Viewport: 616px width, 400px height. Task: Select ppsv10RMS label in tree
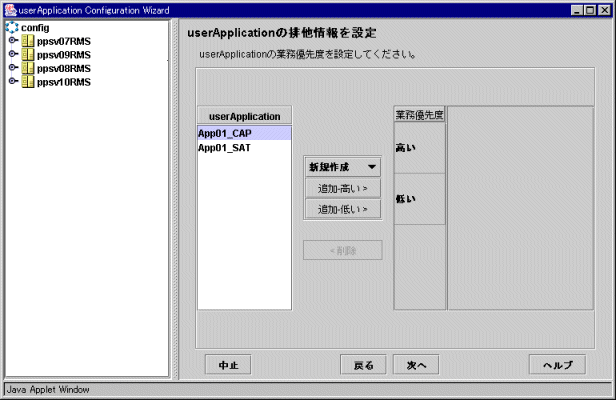coord(64,82)
